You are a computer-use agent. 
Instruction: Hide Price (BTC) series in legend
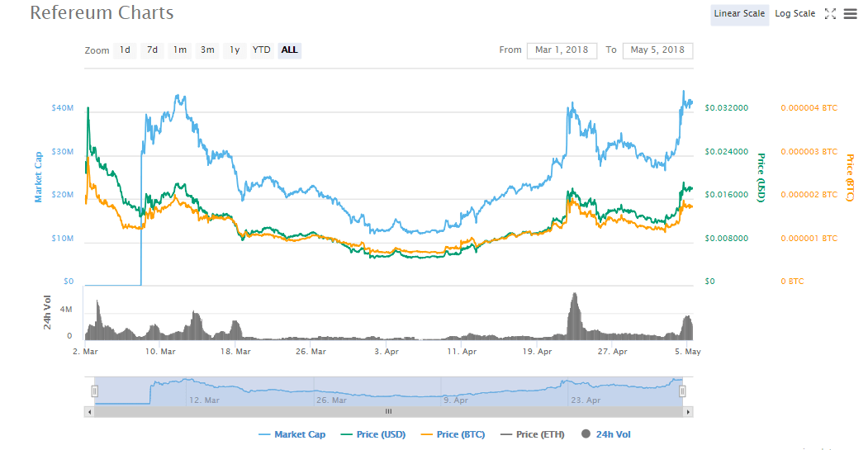coord(453,434)
